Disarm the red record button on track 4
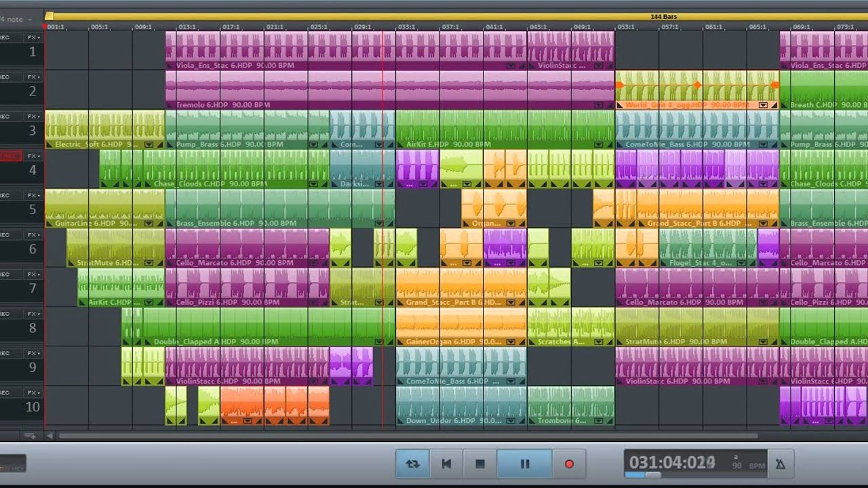Image resolution: width=868 pixels, height=488 pixels. tap(11, 156)
